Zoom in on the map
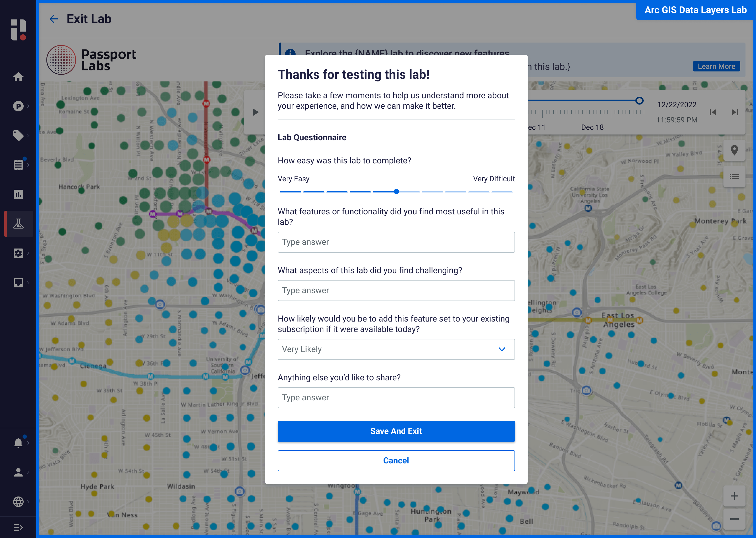The width and height of the screenshot is (756, 538). click(x=734, y=496)
